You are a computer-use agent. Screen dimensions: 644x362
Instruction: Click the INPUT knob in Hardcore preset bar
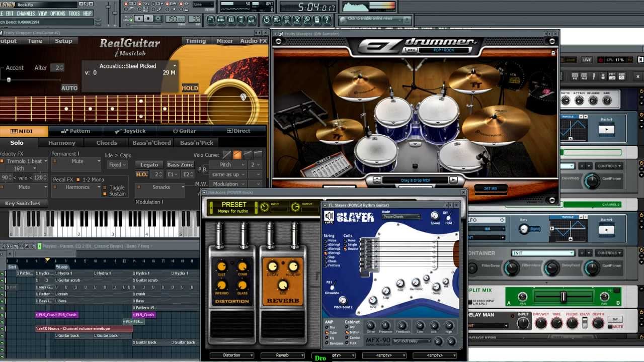(265, 207)
